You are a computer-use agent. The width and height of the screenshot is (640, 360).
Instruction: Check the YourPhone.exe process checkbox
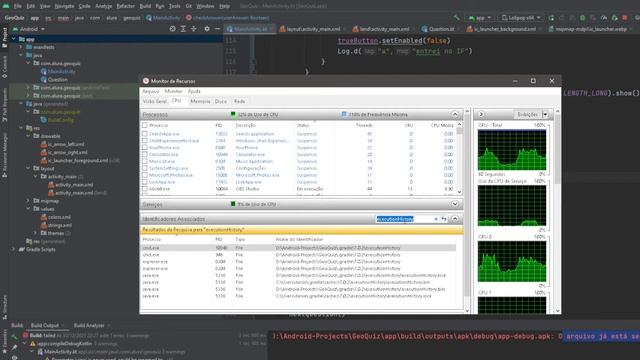coord(144,147)
